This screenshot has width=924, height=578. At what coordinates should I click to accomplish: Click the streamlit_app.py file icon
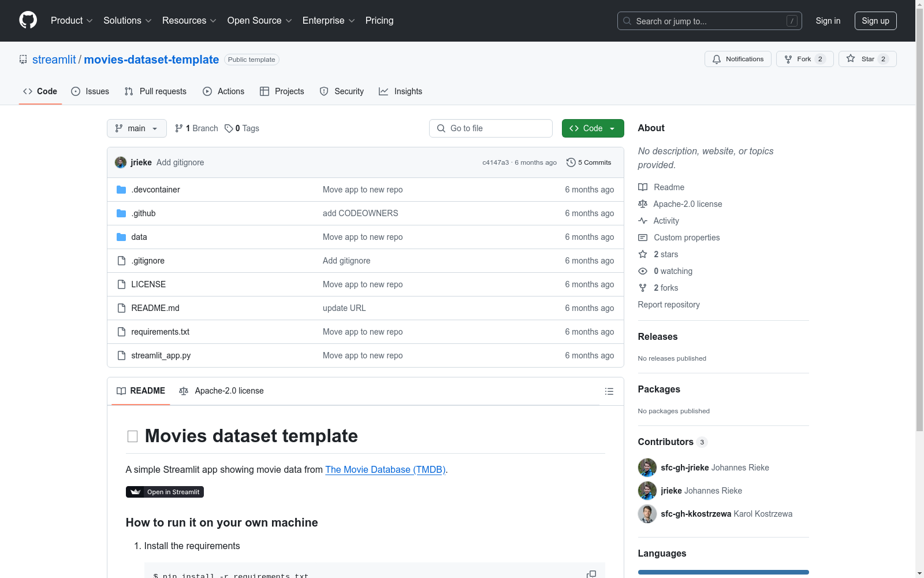[x=121, y=355]
